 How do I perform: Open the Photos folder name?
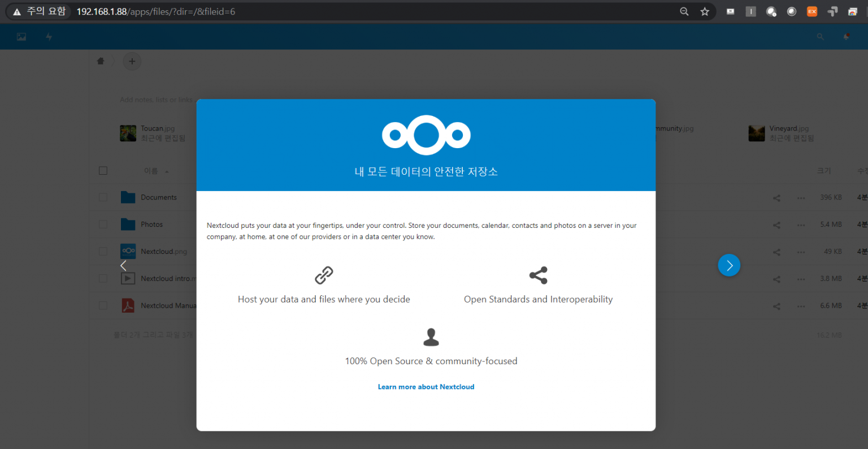152,225
